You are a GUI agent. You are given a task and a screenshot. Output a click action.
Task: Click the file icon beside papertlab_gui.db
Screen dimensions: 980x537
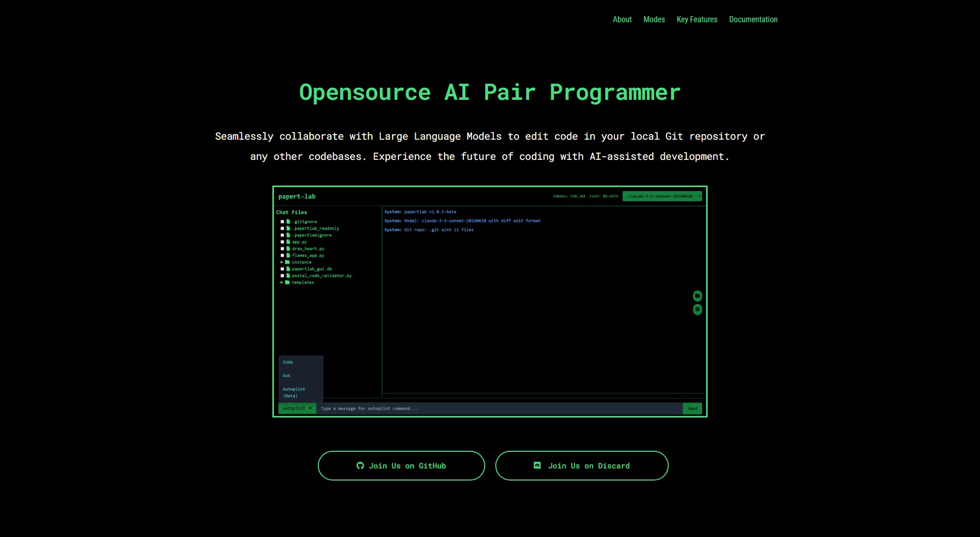tap(289, 269)
